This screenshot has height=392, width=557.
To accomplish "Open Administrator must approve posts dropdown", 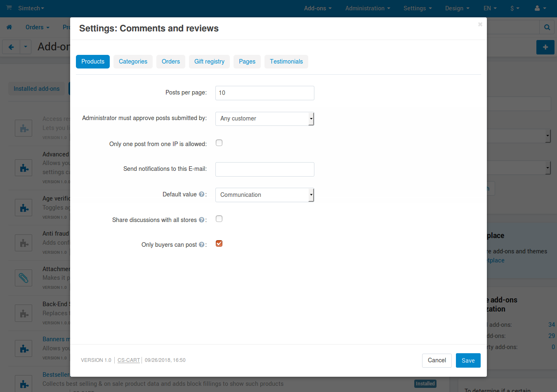I will click(265, 119).
